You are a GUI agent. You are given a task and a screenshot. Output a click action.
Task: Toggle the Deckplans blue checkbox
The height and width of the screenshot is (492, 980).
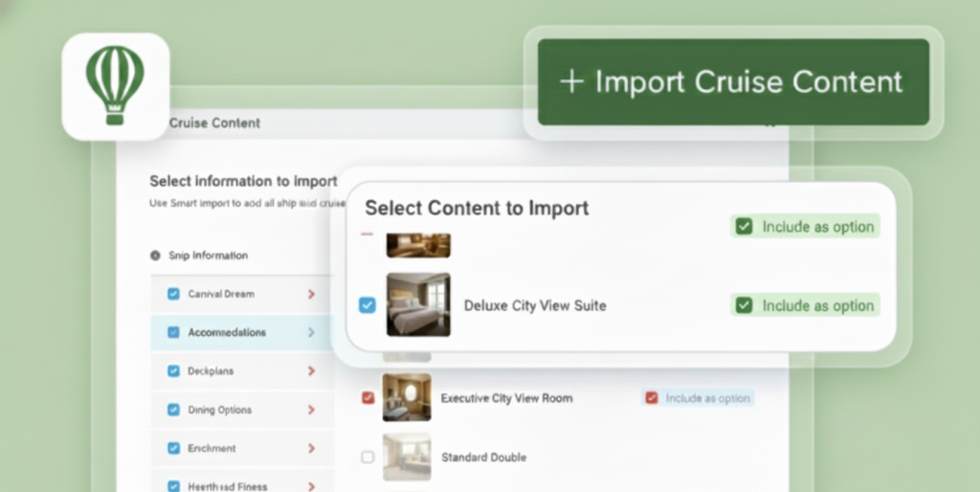pyautogui.click(x=173, y=371)
